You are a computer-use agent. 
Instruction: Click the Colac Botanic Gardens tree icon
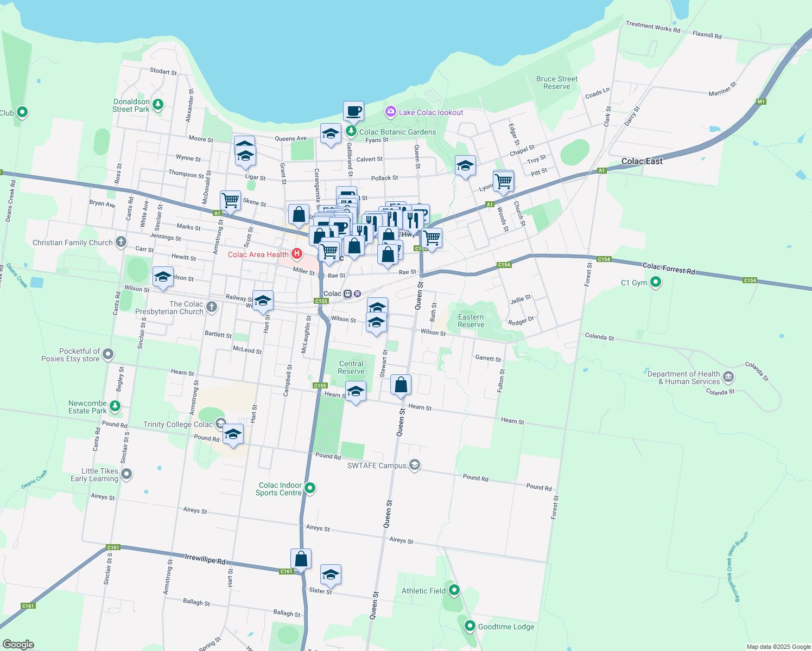click(x=351, y=130)
